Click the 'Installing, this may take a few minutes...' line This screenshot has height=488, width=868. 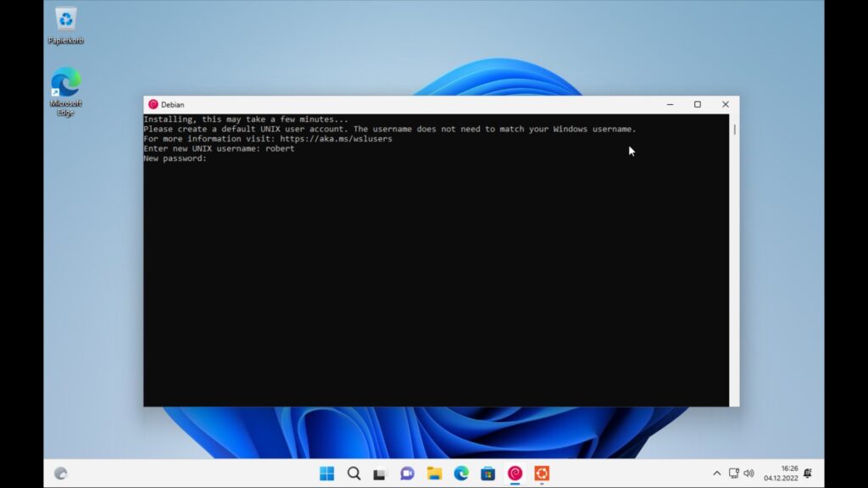(x=246, y=119)
